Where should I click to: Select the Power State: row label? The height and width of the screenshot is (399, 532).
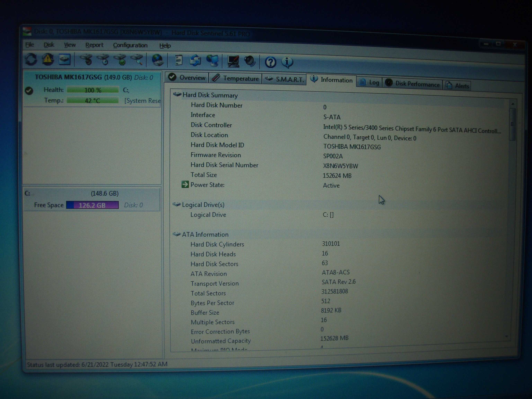(x=207, y=185)
